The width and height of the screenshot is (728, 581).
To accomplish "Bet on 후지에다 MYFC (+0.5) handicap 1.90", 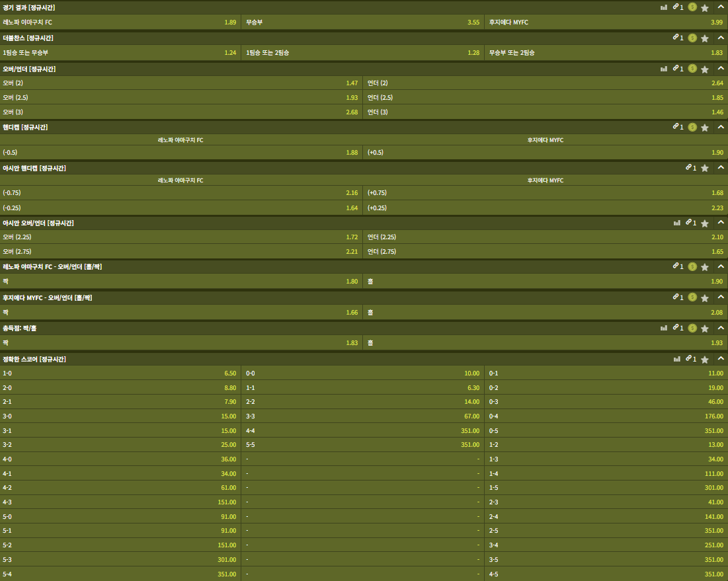I will 545,153.
